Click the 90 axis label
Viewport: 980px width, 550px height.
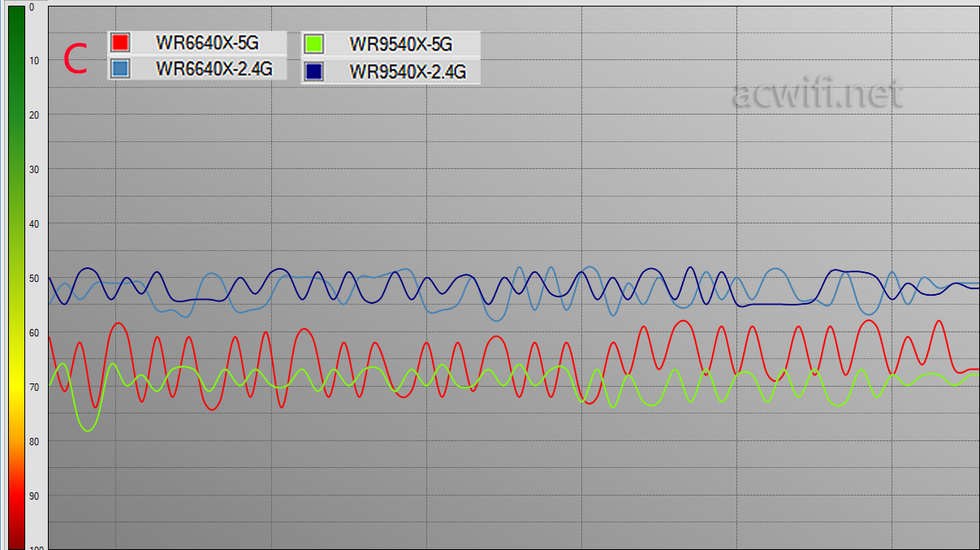coord(33,496)
